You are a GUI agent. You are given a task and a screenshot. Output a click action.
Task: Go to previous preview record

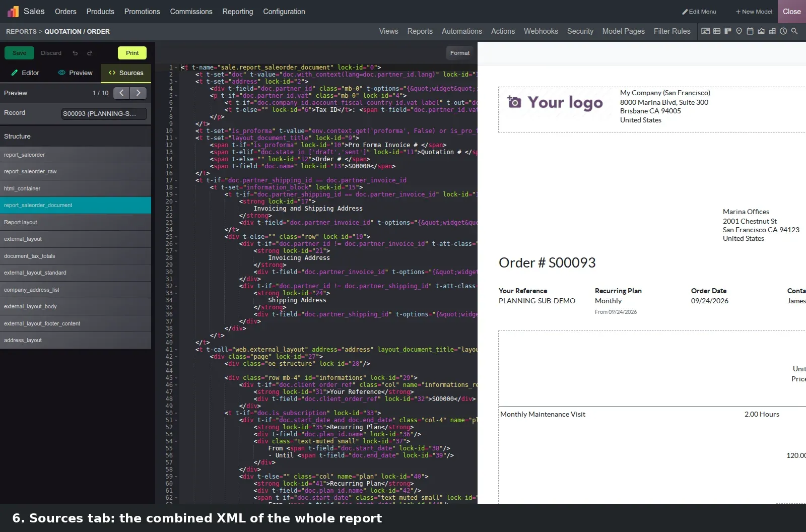pos(121,93)
